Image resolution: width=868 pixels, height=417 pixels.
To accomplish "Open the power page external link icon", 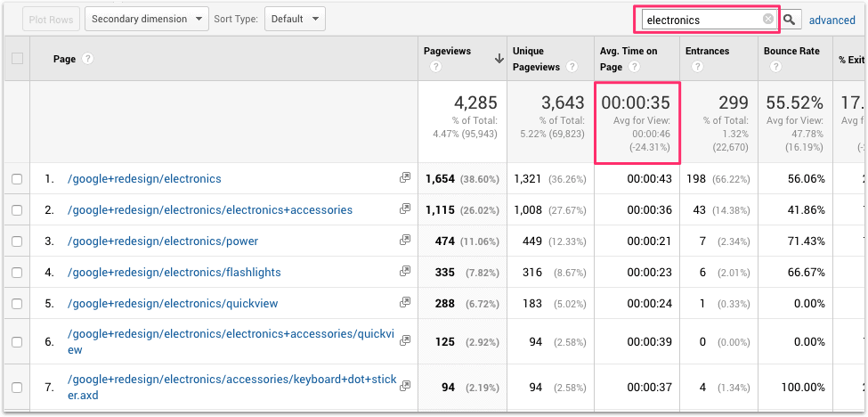I will click(x=405, y=241).
